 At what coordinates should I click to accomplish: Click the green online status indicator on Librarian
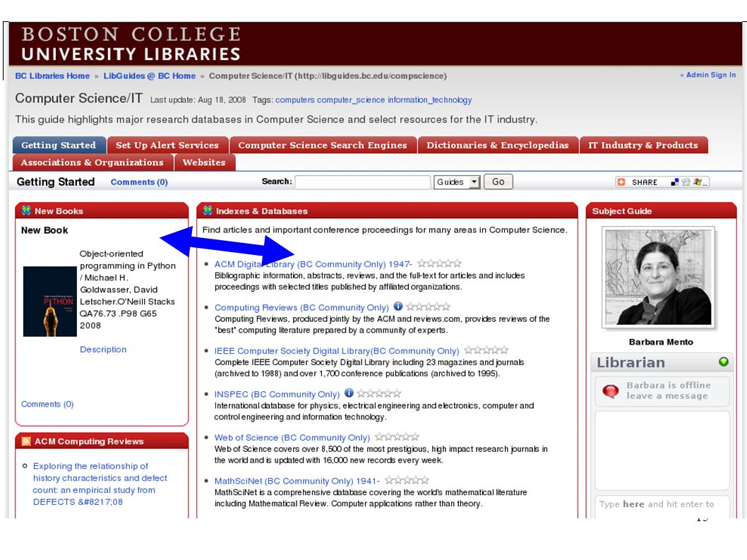[x=724, y=362]
